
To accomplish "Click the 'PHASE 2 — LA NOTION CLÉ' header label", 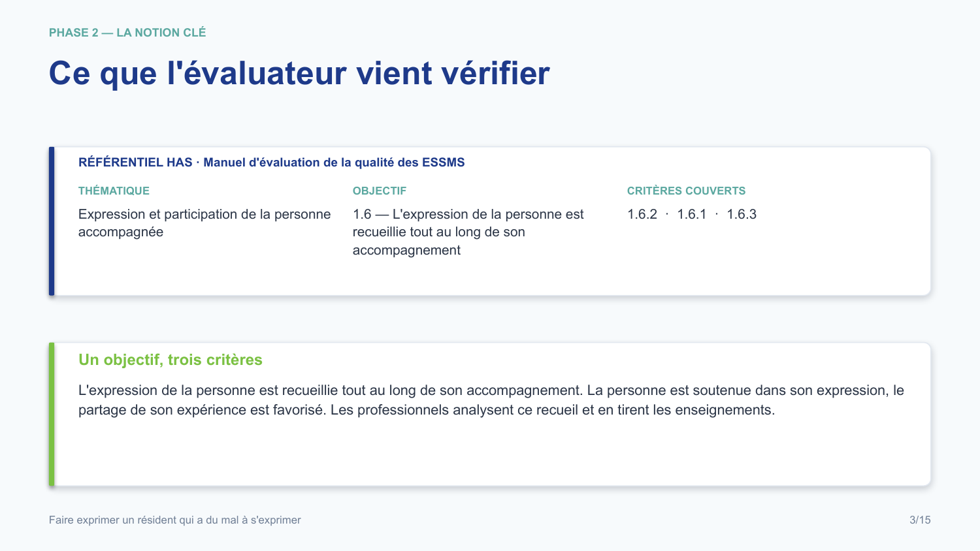I will tap(127, 33).
